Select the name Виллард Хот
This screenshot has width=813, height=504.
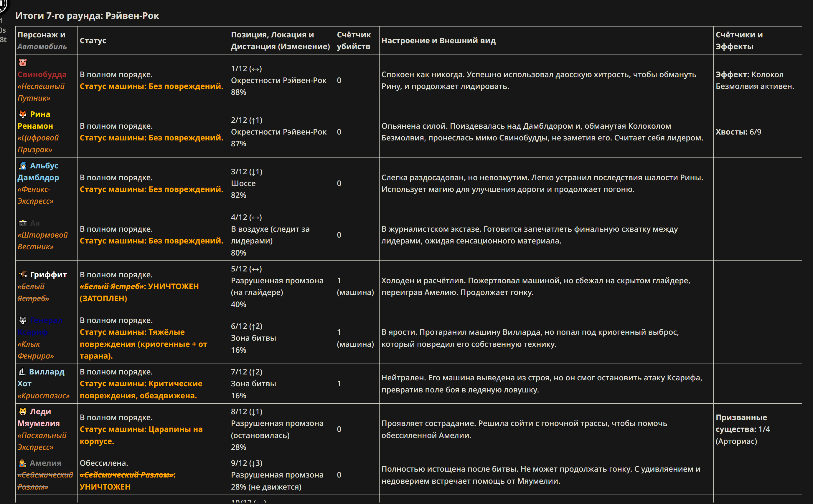pyautogui.click(x=41, y=378)
